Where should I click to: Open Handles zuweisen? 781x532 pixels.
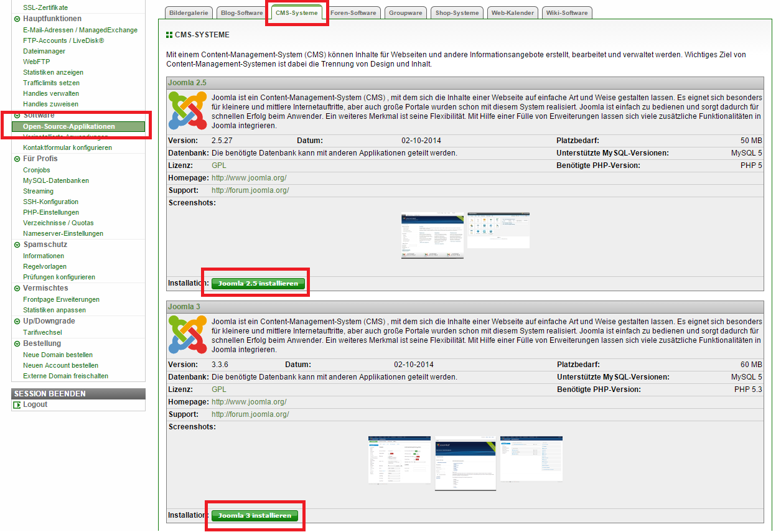tap(50, 104)
